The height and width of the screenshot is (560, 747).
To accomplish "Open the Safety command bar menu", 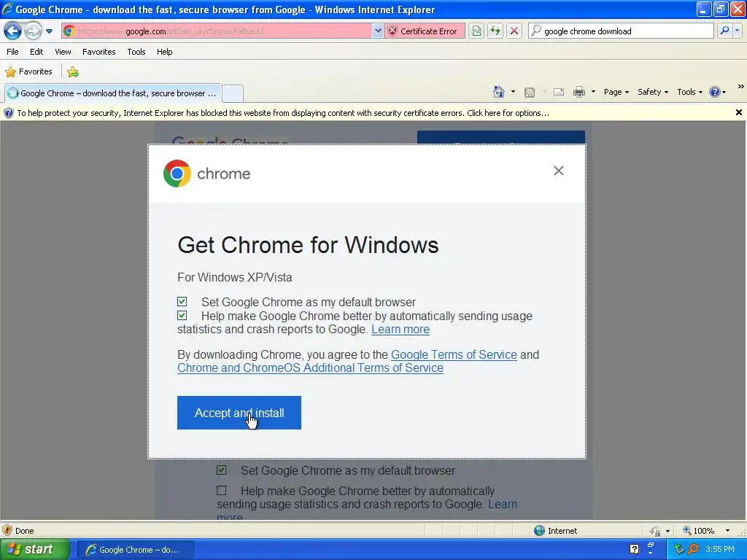I will click(x=653, y=92).
